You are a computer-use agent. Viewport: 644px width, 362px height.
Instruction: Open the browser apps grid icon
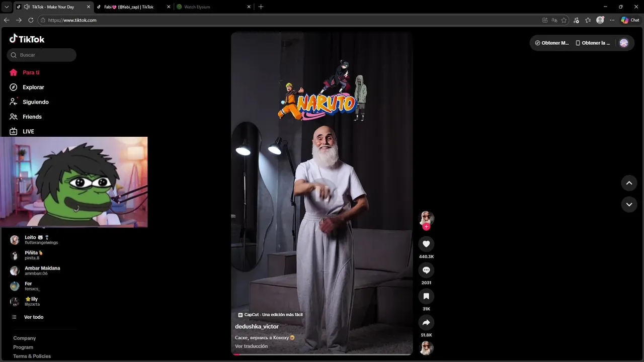[x=545, y=20]
